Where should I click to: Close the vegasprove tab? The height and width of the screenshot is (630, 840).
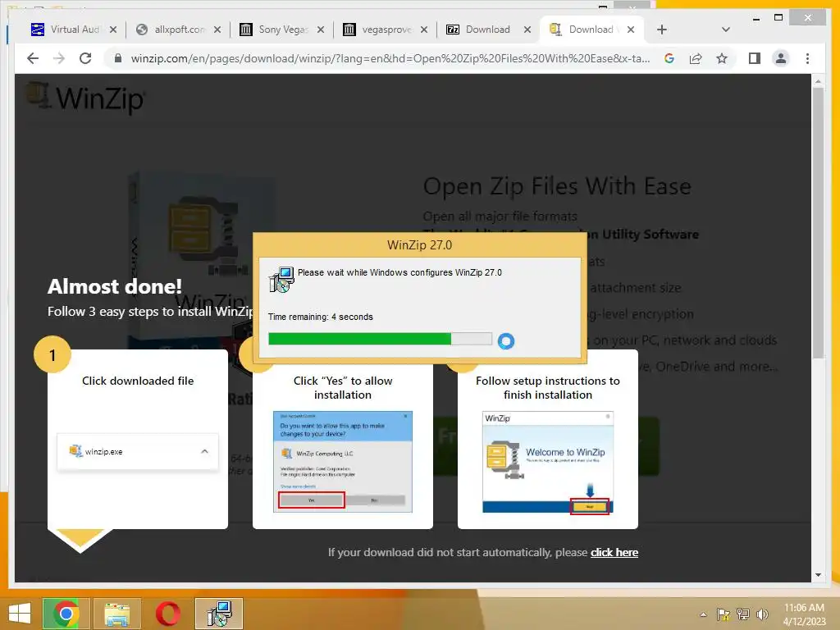click(x=424, y=30)
